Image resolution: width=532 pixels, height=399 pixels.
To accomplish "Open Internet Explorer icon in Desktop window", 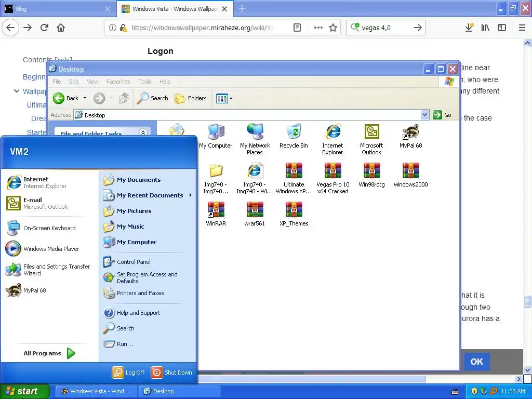I will coord(332,139).
